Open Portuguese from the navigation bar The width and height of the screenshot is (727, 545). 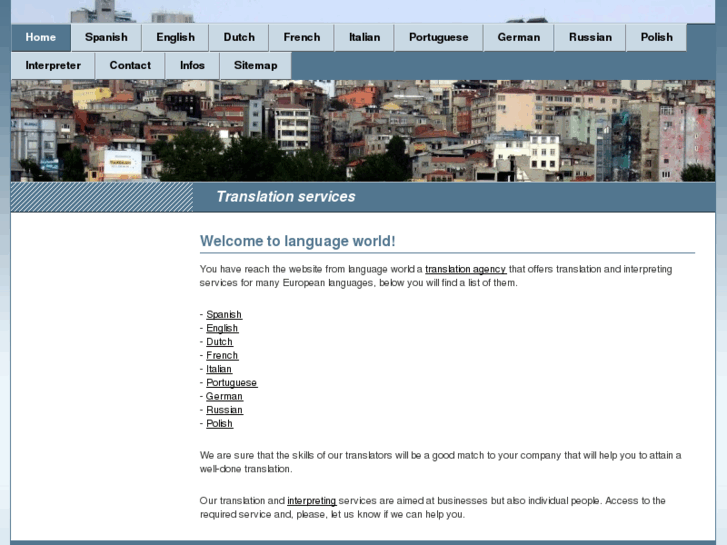pos(439,38)
